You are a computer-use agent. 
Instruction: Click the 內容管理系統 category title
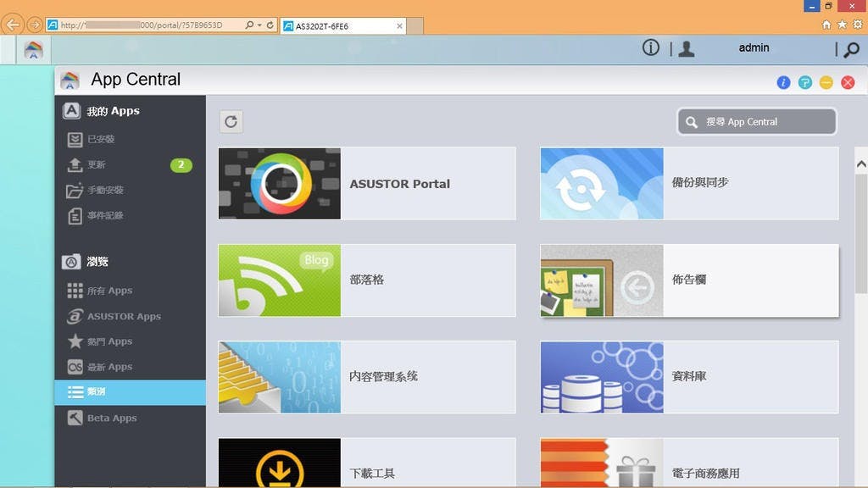coord(383,376)
